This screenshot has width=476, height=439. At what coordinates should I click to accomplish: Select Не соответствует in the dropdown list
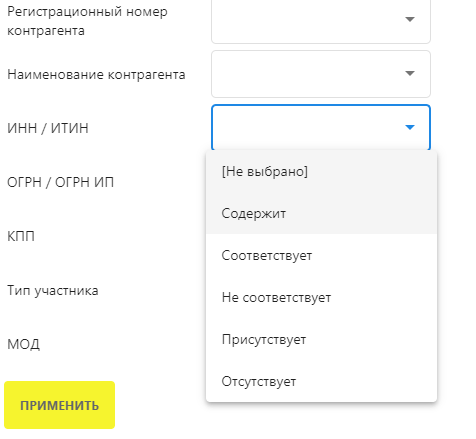[x=321, y=297]
